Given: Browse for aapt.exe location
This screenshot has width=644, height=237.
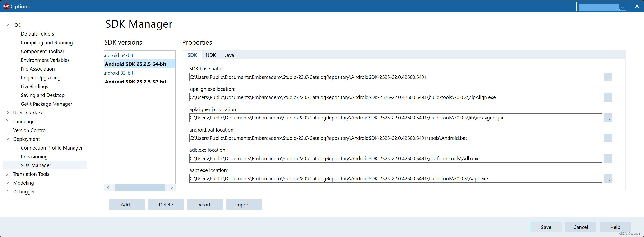Looking at the screenshot, I should 608,178.
